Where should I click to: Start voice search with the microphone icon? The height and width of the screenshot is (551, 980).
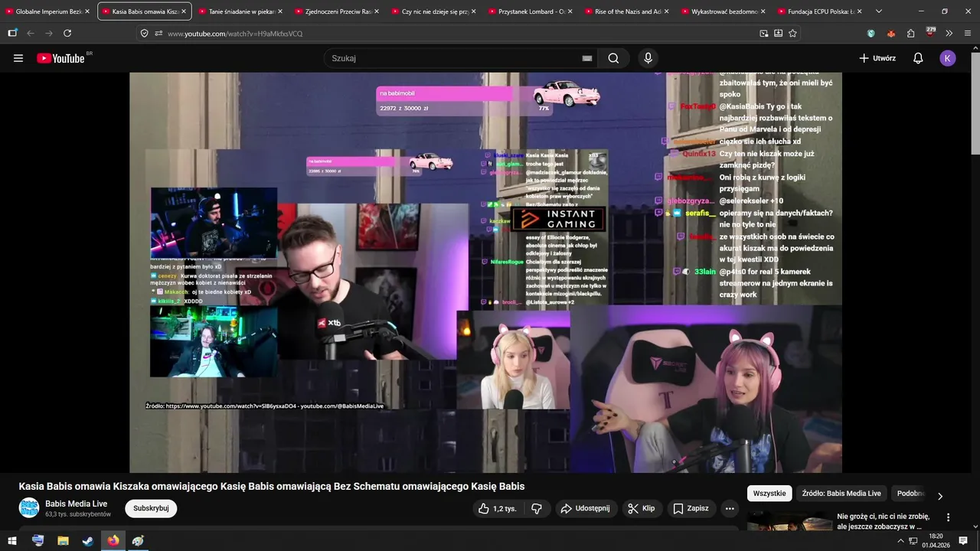click(648, 58)
